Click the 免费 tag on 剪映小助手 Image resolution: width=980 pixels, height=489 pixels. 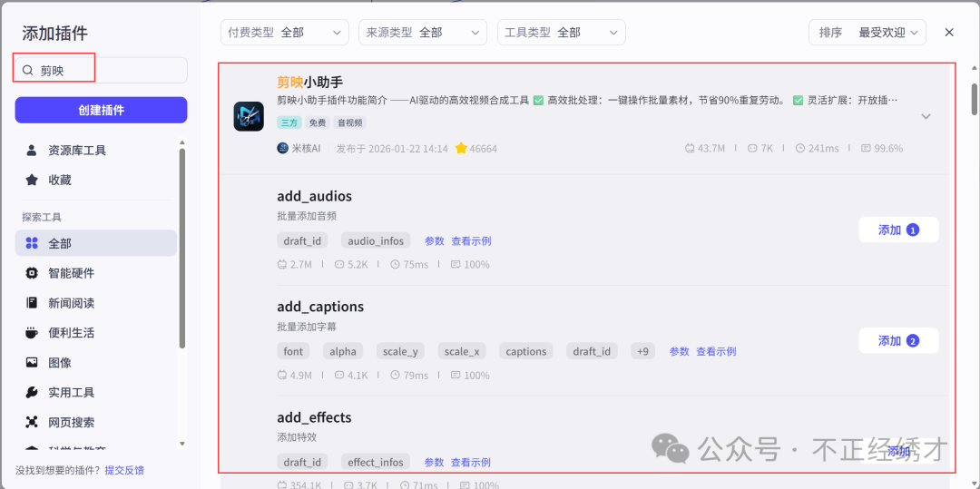(318, 123)
